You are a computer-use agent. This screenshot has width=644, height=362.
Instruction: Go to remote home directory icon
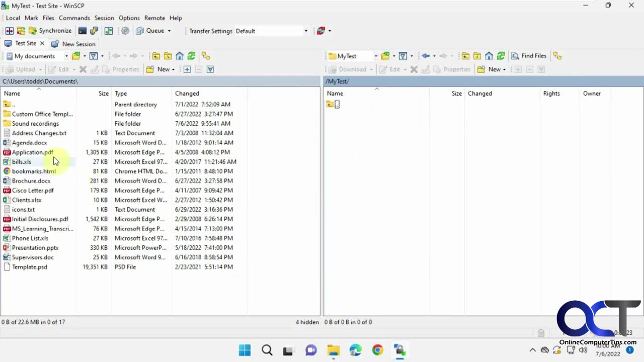pyautogui.click(x=489, y=56)
